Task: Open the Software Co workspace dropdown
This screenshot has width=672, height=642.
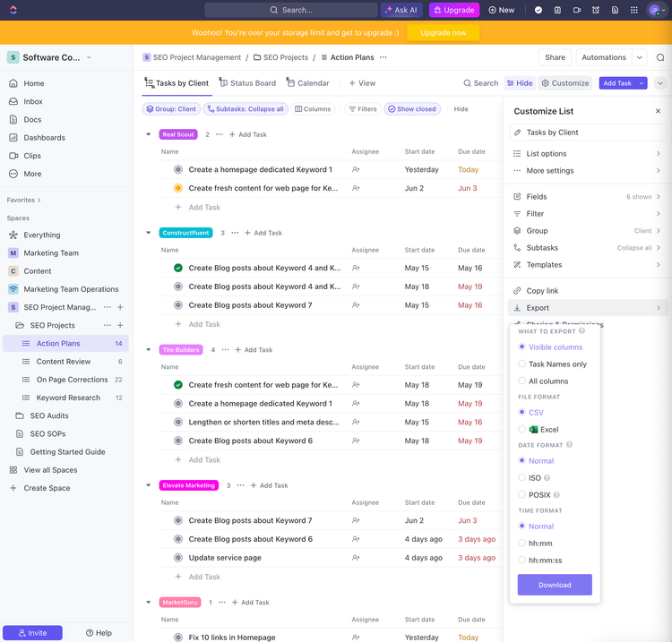Action: click(89, 57)
